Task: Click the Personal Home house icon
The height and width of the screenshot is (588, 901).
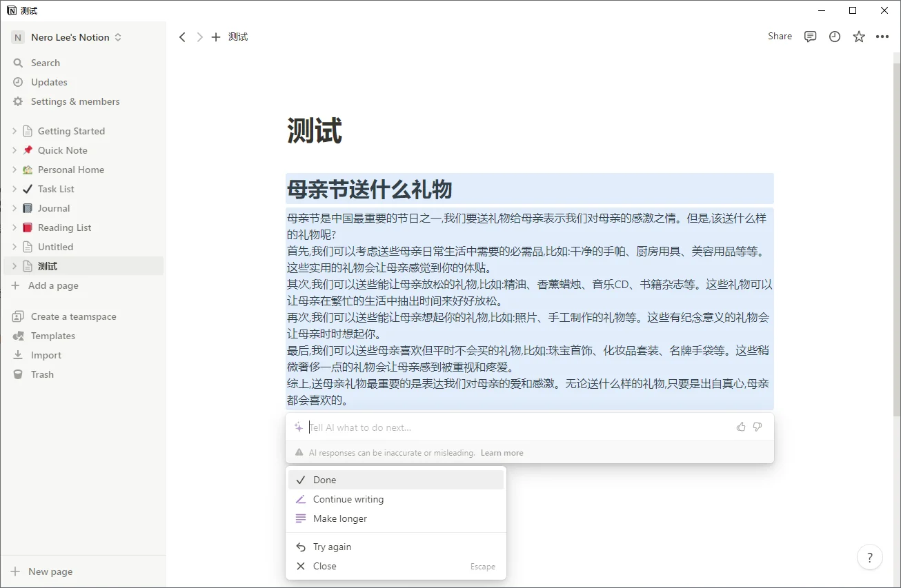Action: (28, 170)
